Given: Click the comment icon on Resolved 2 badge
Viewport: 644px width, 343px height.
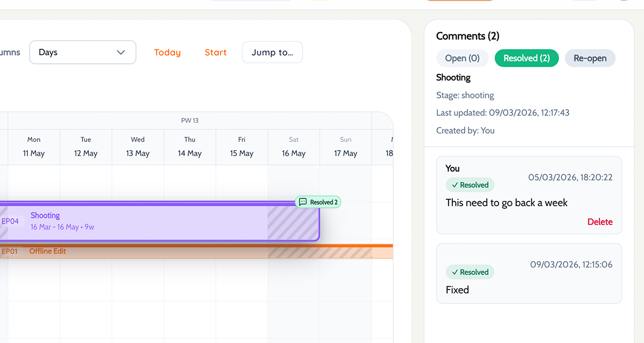Looking at the screenshot, I should pyautogui.click(x=303, y=202).
